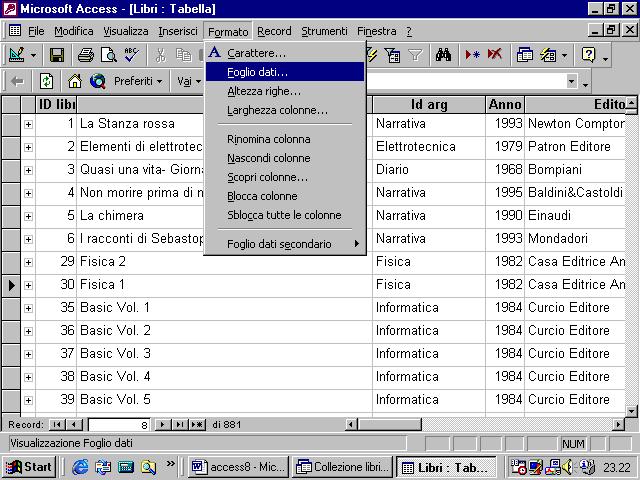Click the Home page icon
The height and width of the screenshot is (480, 640).
tap(75, 81)
